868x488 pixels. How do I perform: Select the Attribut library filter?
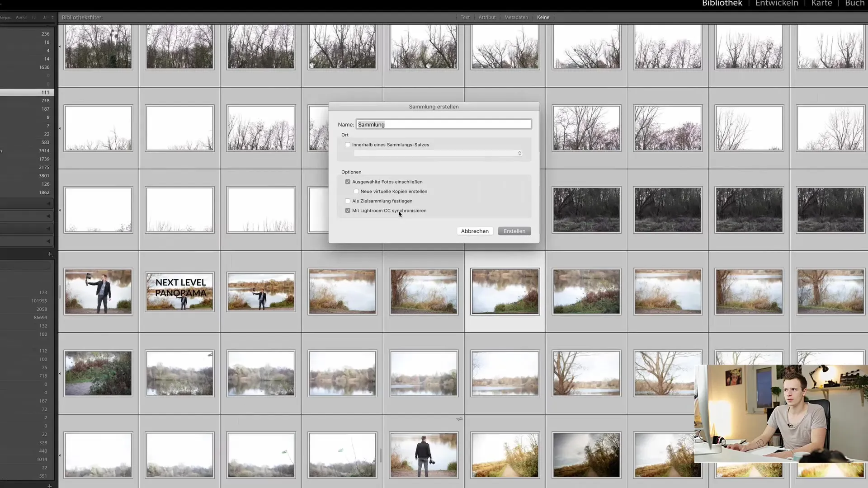(487, 17)
